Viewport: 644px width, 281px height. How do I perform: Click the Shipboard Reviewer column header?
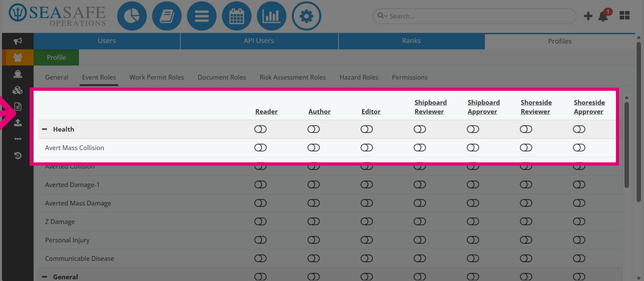pos(430,107)
